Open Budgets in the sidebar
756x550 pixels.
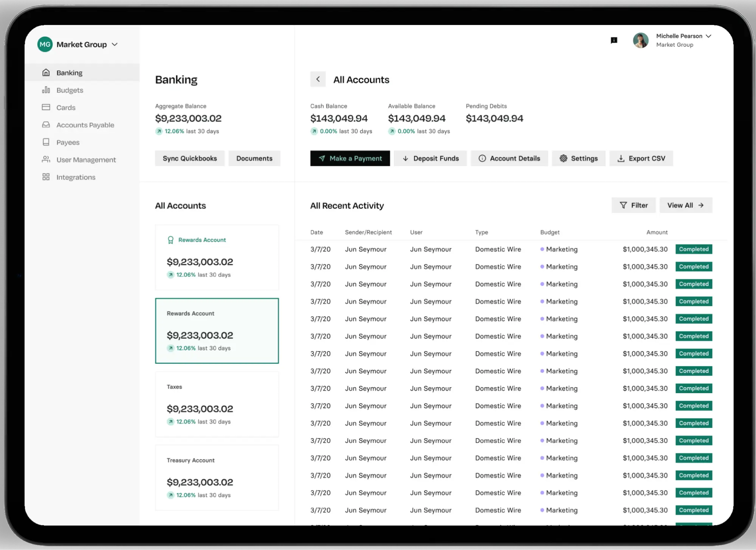click(x=70, y=90)
